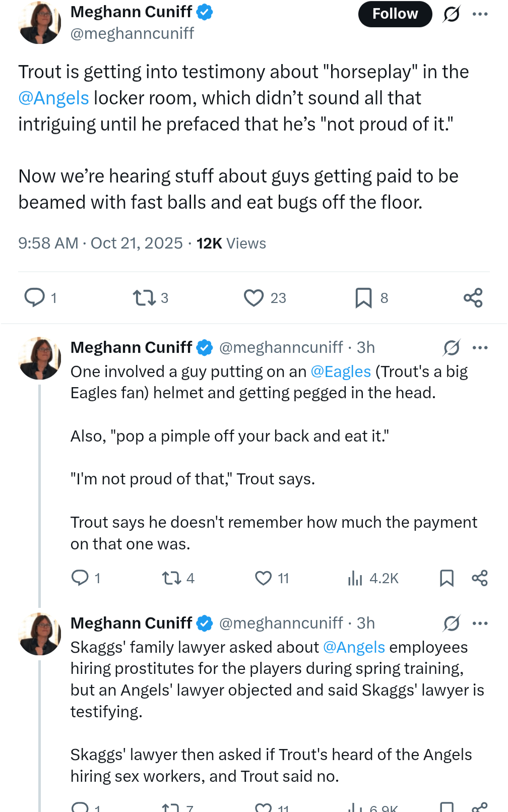Reply to the Eagles helmet post
This screenshot has height=812, width=508.
pos(80,578)
